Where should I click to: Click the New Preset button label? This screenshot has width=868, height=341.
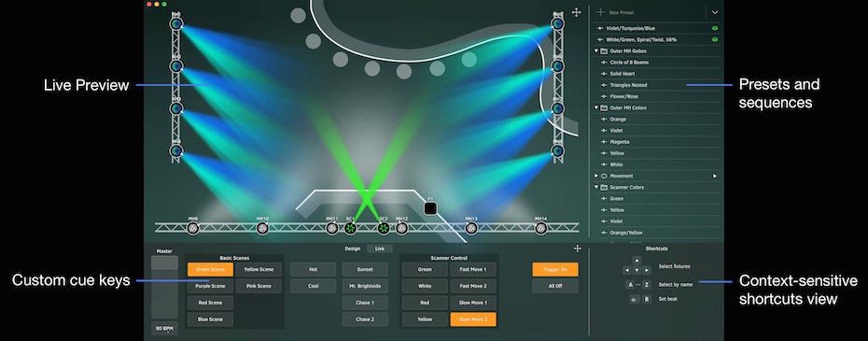[622, 12]
